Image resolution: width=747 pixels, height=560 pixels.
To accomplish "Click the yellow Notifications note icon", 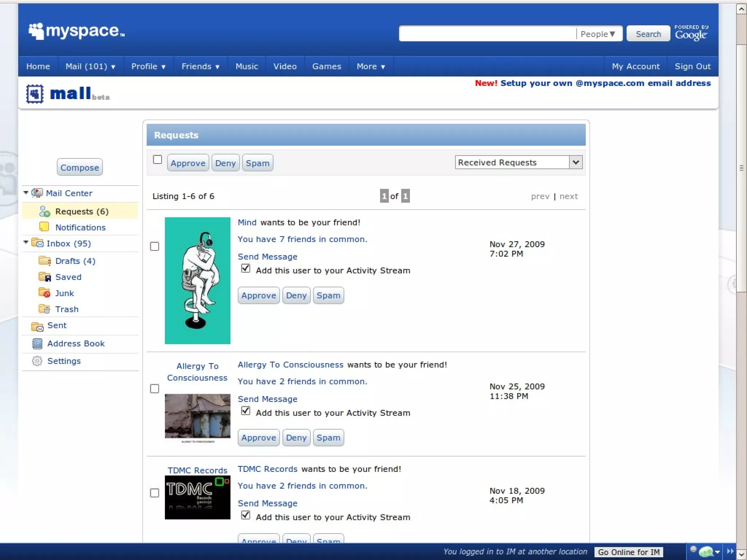I will coord(44,227).
